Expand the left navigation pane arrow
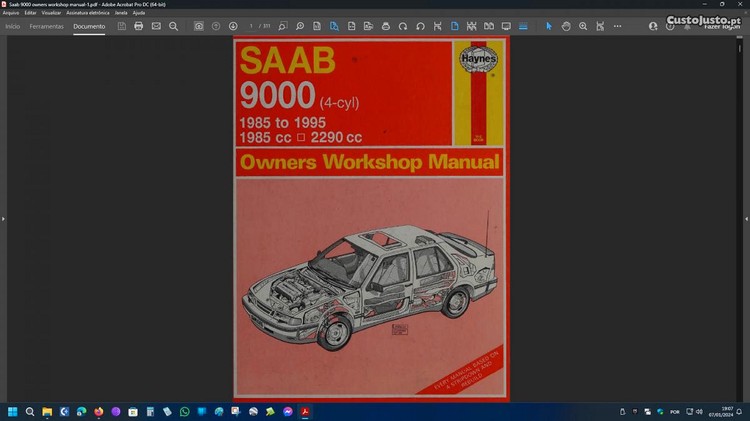The width and height of the screenshot is (750, 421). 3,218
